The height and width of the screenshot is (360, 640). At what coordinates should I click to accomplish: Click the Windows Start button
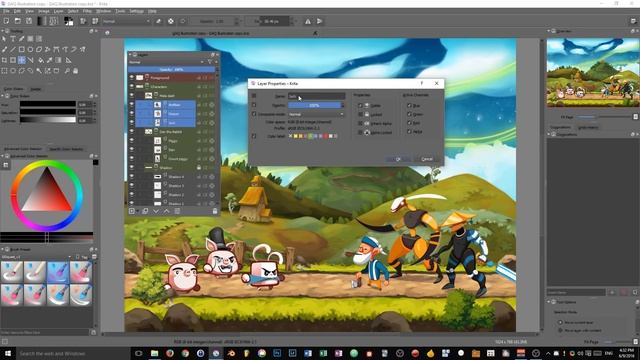point(7,353)
